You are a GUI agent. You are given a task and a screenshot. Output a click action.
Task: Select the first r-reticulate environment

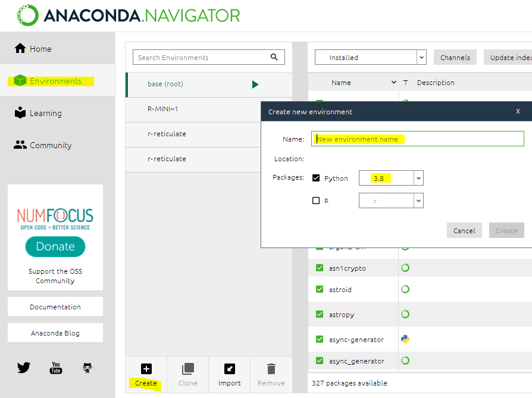[193, 134]
